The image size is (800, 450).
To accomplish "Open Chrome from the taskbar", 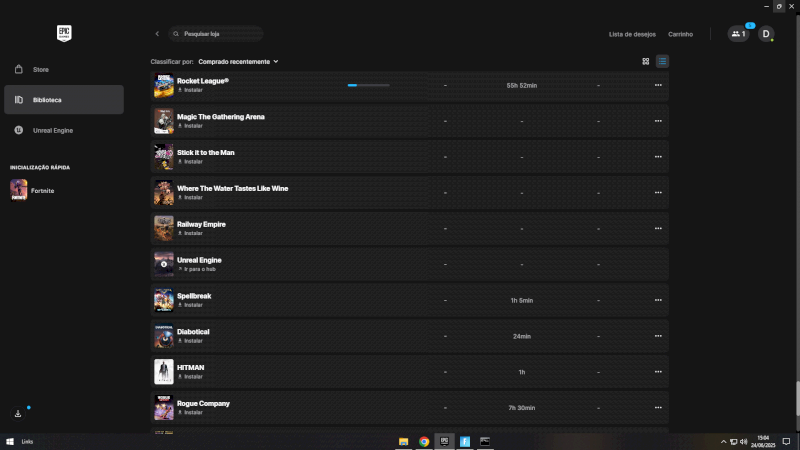I will pos(424,441).
